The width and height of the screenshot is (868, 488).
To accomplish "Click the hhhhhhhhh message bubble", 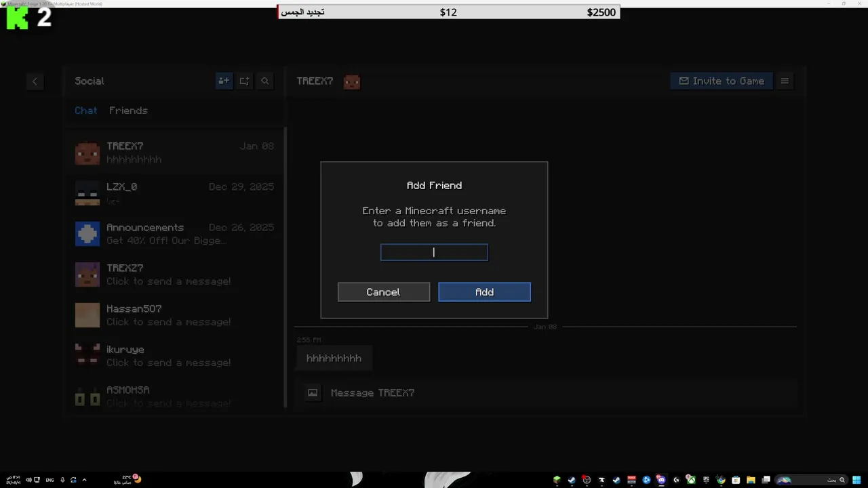I will click(334, 358).
